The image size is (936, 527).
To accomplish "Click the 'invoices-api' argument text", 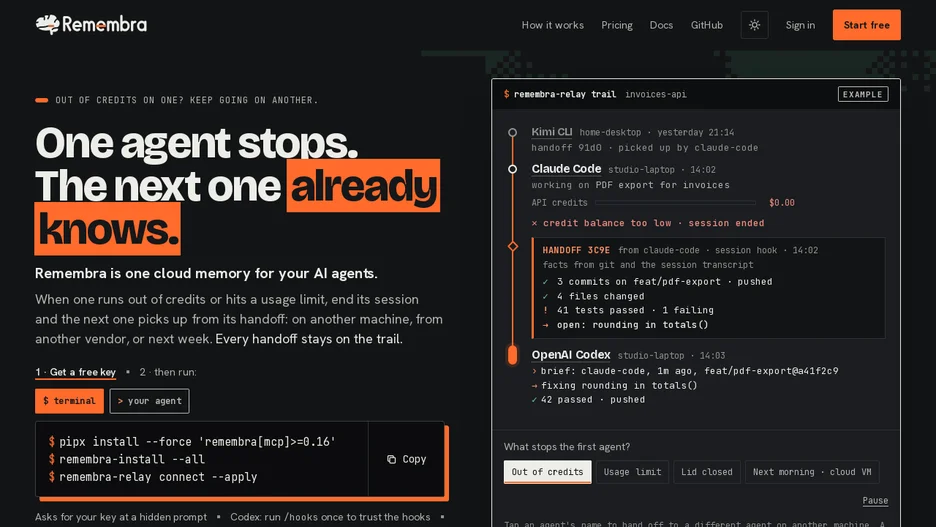I will [655, 94].
